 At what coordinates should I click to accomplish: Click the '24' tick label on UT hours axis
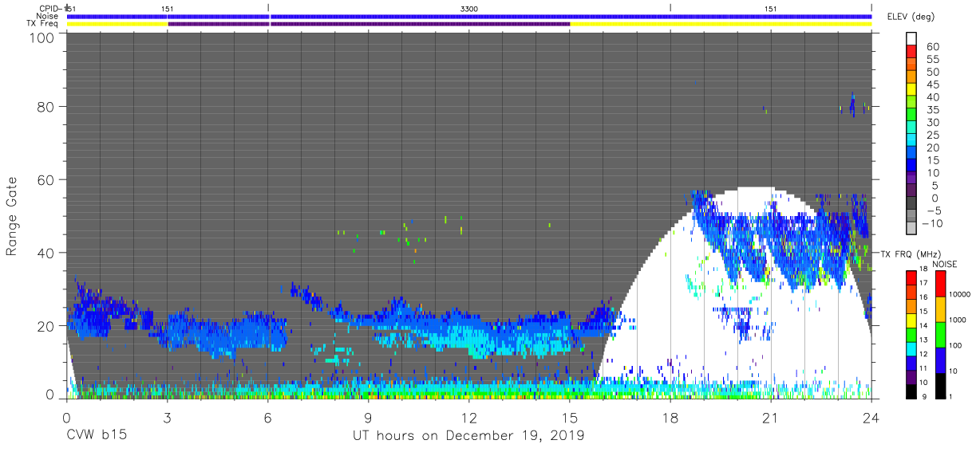871,417
